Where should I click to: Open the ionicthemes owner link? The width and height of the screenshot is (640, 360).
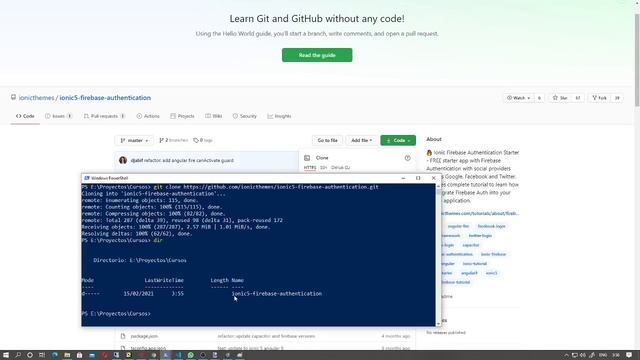pos(36,98)
